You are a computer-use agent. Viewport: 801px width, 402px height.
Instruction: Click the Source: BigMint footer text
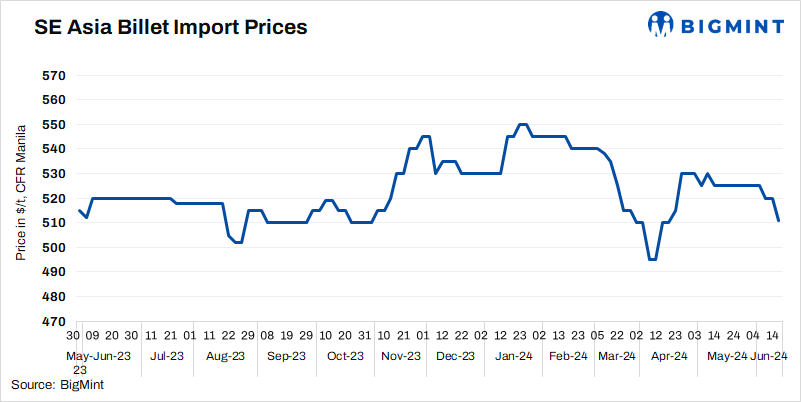pos(58,383)
